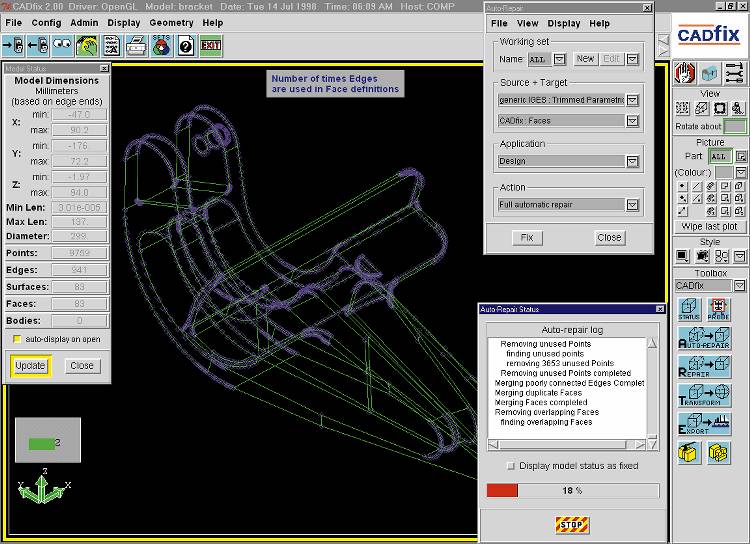Image resolution: width=750 pixels, height=544 pixels.
Task: Click the text document toolbar icon
Action: coord(112,46)
